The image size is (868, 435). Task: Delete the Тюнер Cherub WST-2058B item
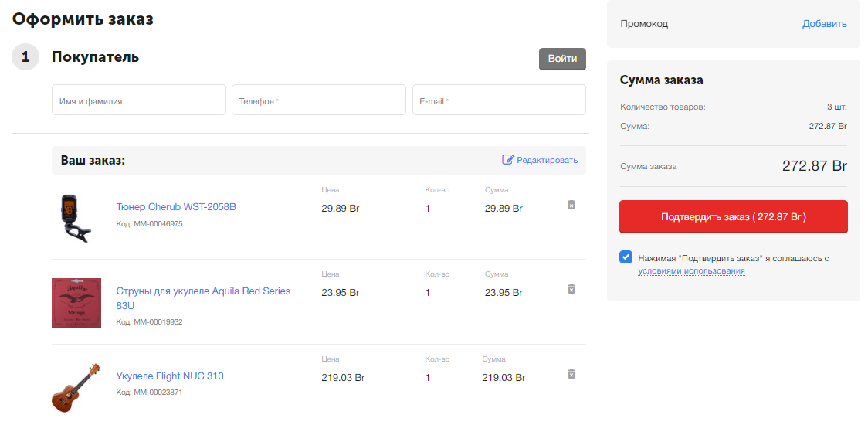click(x=571, y=205)
